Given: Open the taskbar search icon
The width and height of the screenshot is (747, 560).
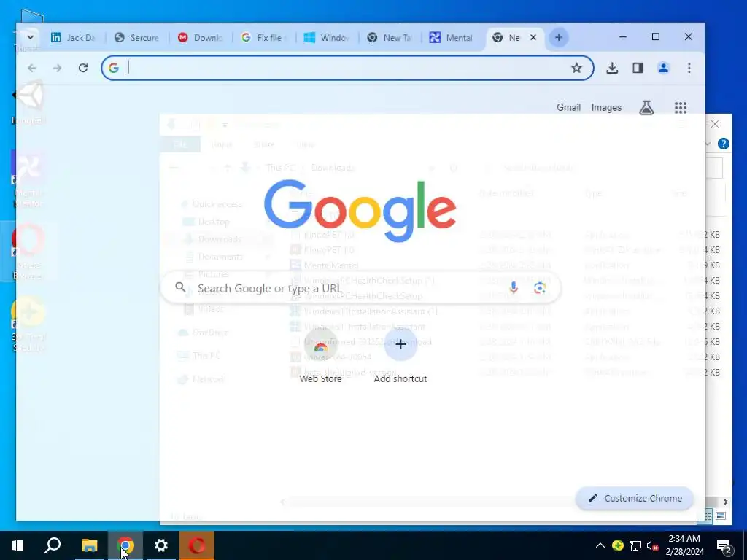Looking at the screenshot, I should click(53, 545).
